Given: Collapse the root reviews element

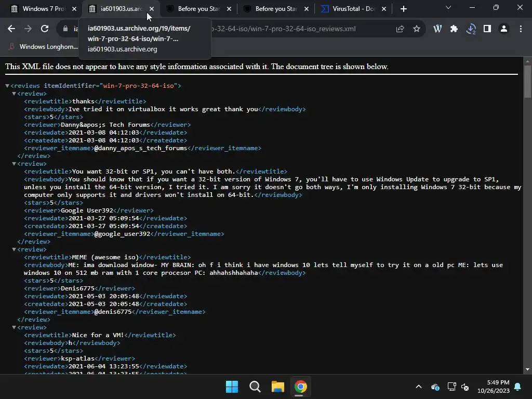Looking at the screenshot, I should 7,86.
